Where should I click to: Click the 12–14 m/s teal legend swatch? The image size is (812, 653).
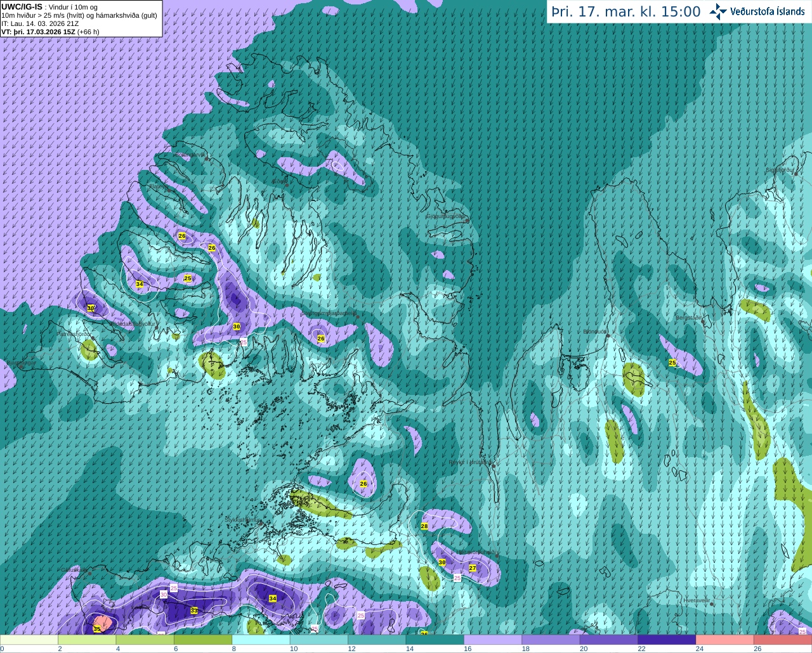tap(377, 640)
